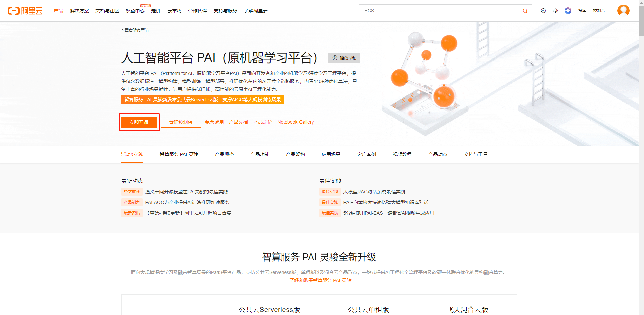Open the 支持与服务 navigation menu

coord(225,11)
